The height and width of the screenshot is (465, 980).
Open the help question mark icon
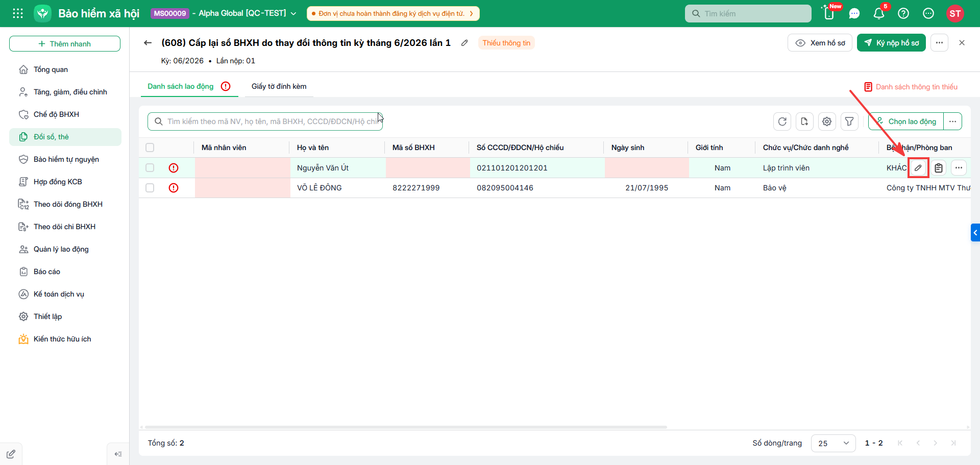903,14
